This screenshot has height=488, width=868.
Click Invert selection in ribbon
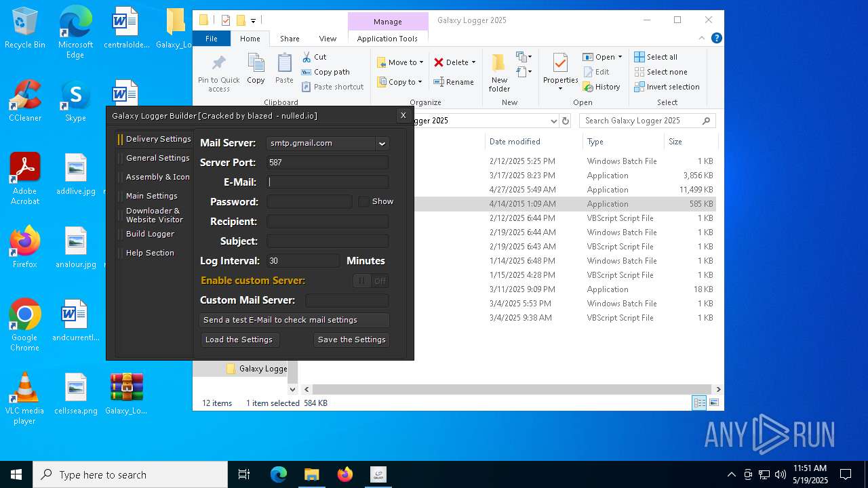[667, 87]
